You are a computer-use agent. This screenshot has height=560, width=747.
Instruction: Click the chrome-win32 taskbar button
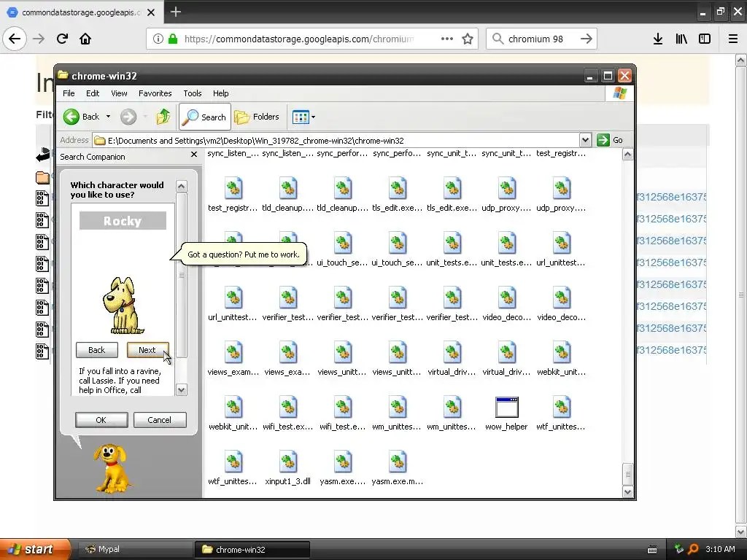pos(252,550)
